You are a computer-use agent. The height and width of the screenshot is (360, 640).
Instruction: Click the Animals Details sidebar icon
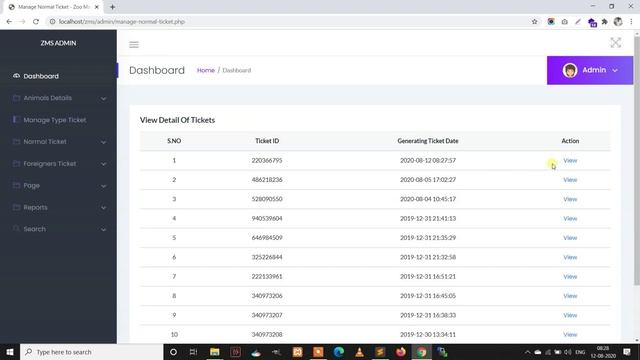click(x=16, y=98)
